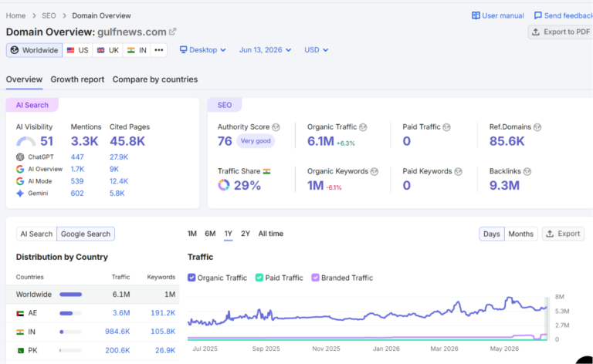
Task: Click info icon next to Organic Traffic
Action: [363, 127]
